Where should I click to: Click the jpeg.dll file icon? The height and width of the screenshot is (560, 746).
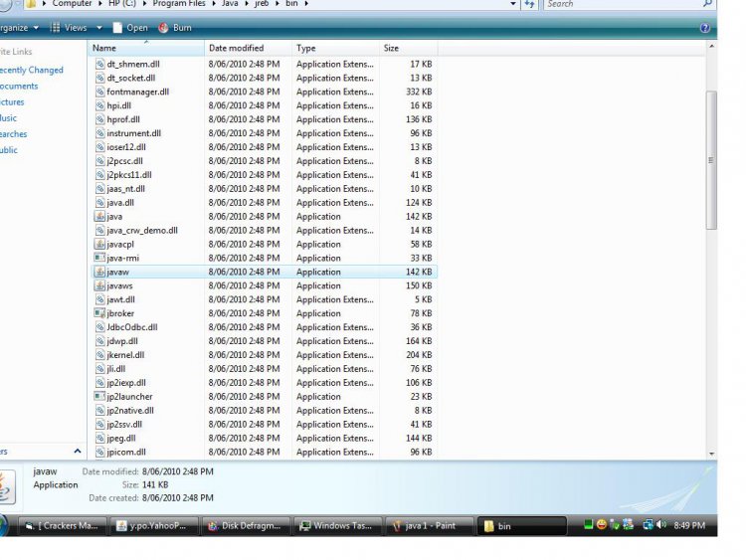(x=99, y=439)
